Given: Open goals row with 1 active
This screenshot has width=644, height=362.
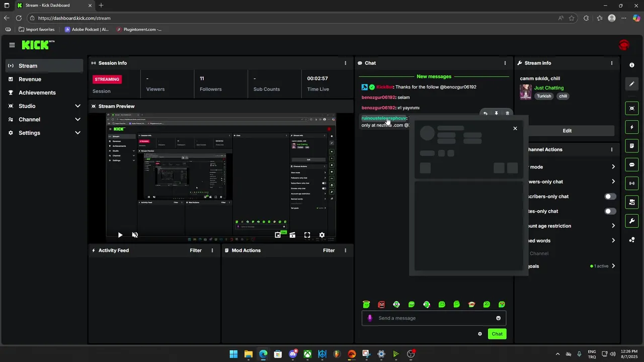Looking at the screenshot, I should (572, 266).
